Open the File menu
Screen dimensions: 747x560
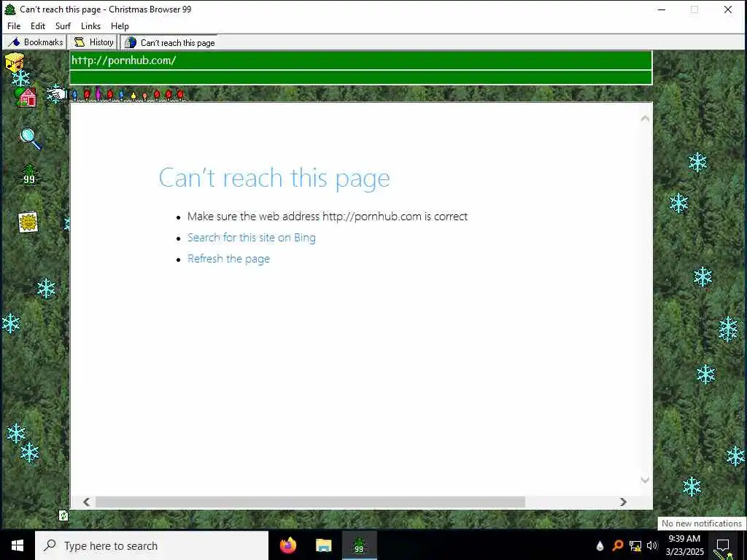[14, 26]
